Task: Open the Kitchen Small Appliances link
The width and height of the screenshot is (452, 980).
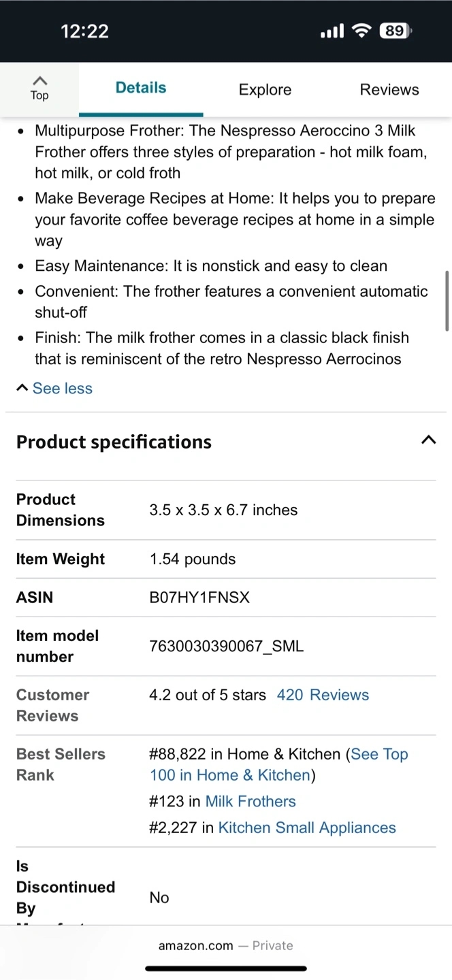Action: pos(307,828)
